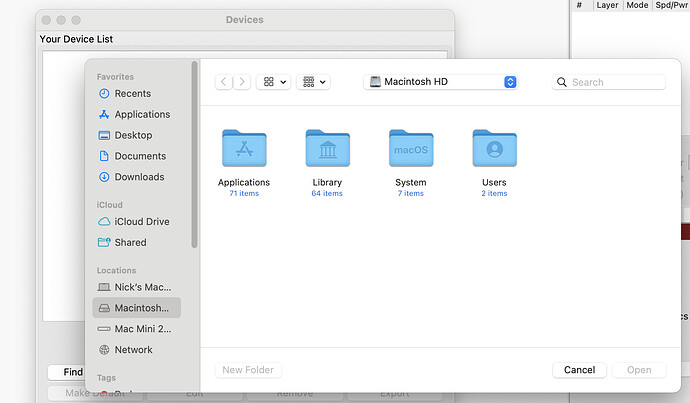Select Nick's Mac location
The height and width of the screenshot is (403, 690).
(135, 287)
